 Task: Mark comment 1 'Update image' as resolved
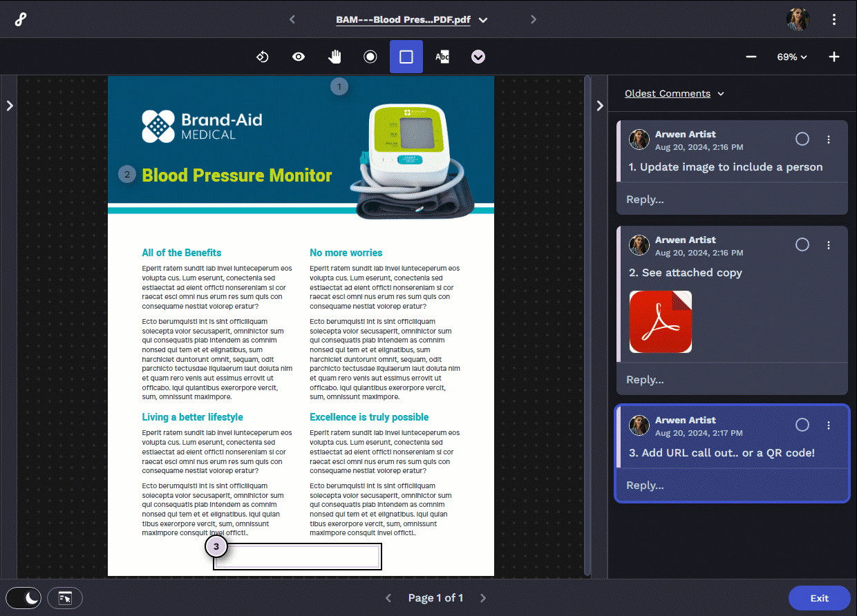point(802,139)
